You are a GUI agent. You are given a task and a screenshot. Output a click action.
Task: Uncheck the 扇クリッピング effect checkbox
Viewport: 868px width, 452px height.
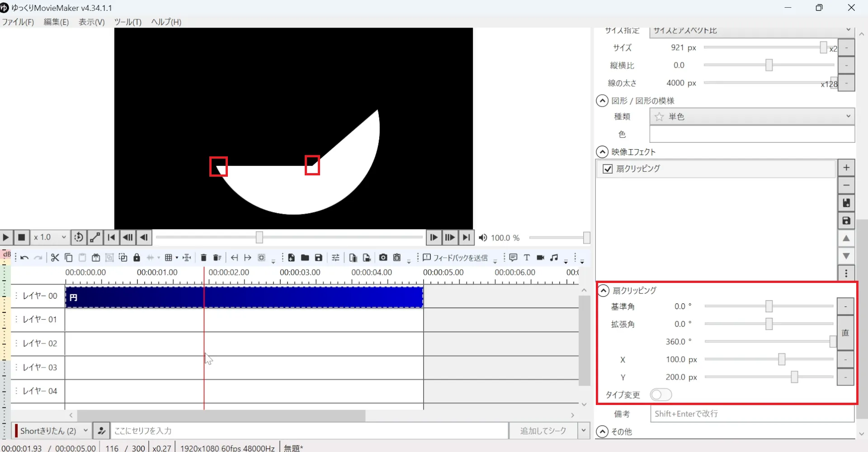click(x=608, y=169)
